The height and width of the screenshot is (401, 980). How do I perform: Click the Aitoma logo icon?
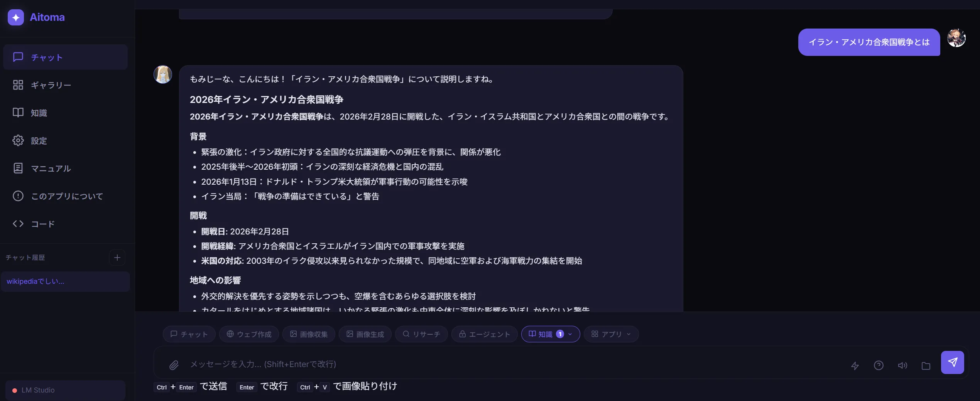16,17
